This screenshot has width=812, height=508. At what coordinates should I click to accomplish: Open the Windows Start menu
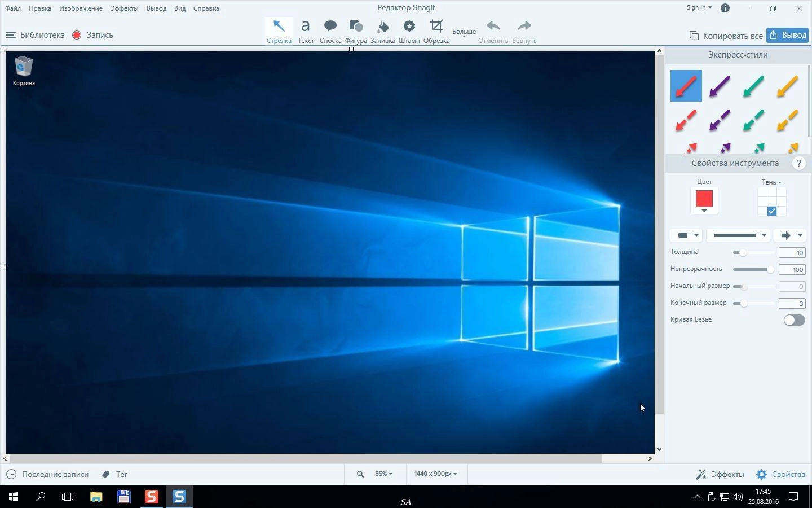point(14,497)
